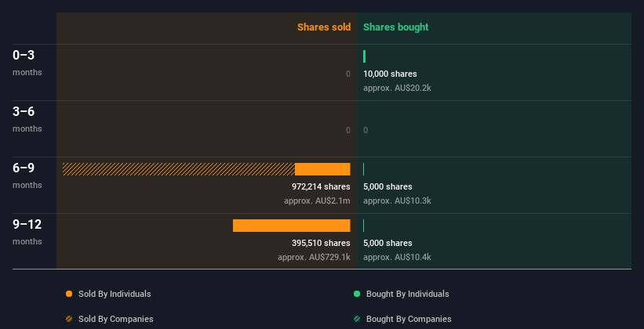Click approx. AU$729.1k amount

click(314, 257)
